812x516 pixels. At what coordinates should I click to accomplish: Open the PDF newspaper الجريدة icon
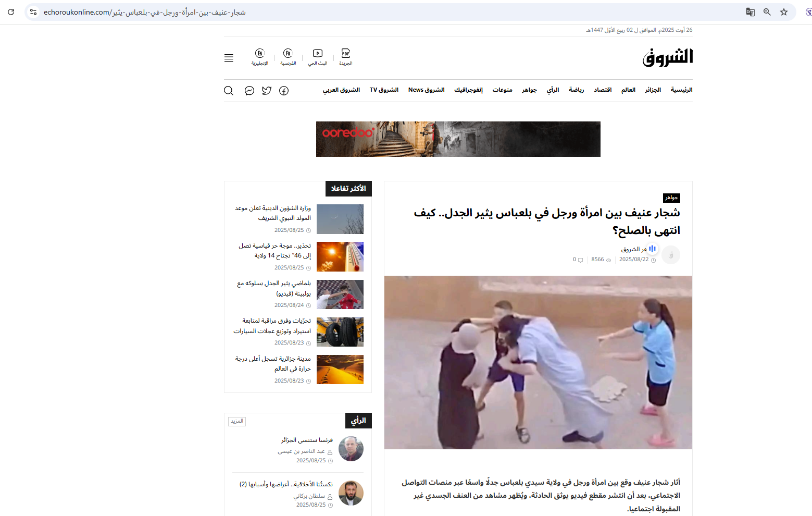[x=345, y=54]
